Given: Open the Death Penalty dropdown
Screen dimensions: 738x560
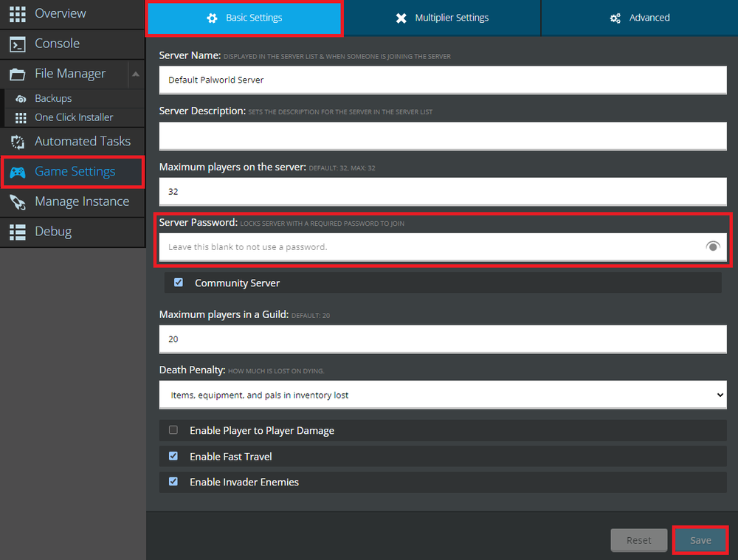Looking at the screenshot, I should pyautogui.click(x=443, y=394).
